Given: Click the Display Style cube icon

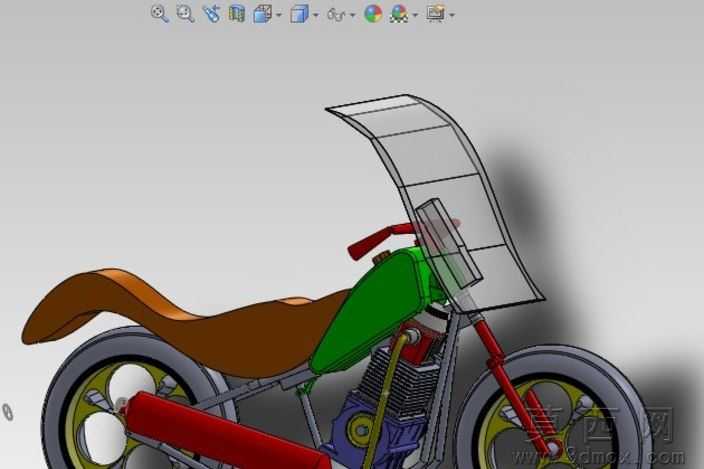Looking at the screenshot, I should (x=299, y=14).
